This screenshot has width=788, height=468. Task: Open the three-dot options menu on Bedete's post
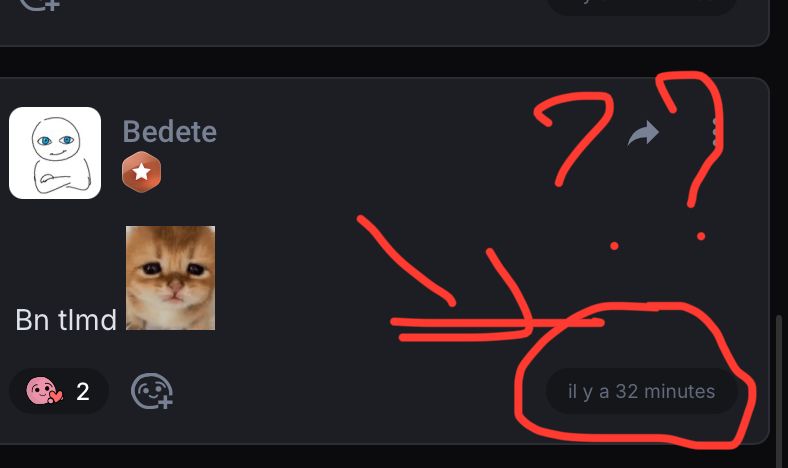pos(715,132)
